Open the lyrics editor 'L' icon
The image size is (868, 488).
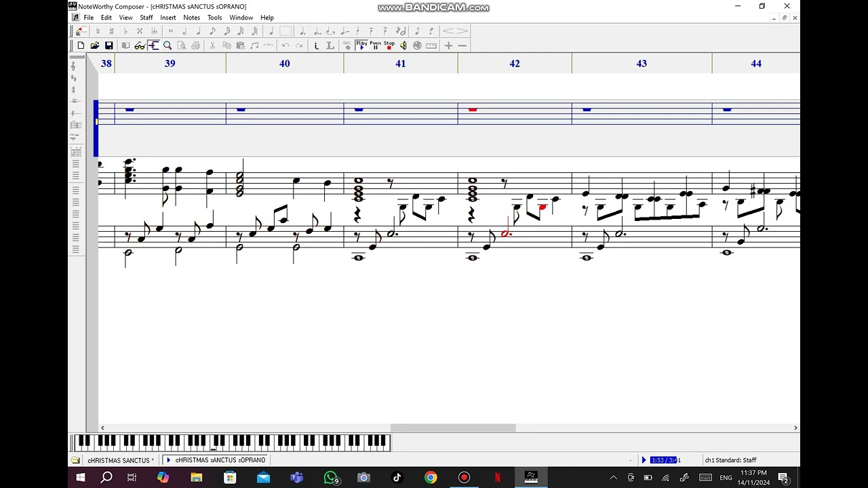pyautogui.click(x=330, y=45)
